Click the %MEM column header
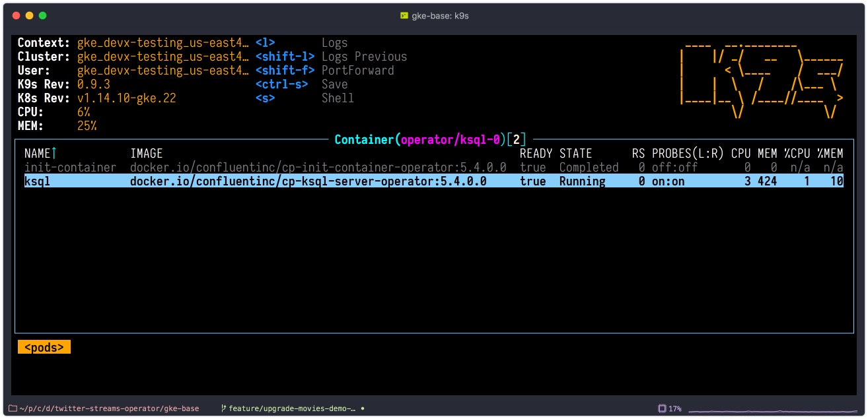This screenshot has height=419, width=868. point(830,154)
